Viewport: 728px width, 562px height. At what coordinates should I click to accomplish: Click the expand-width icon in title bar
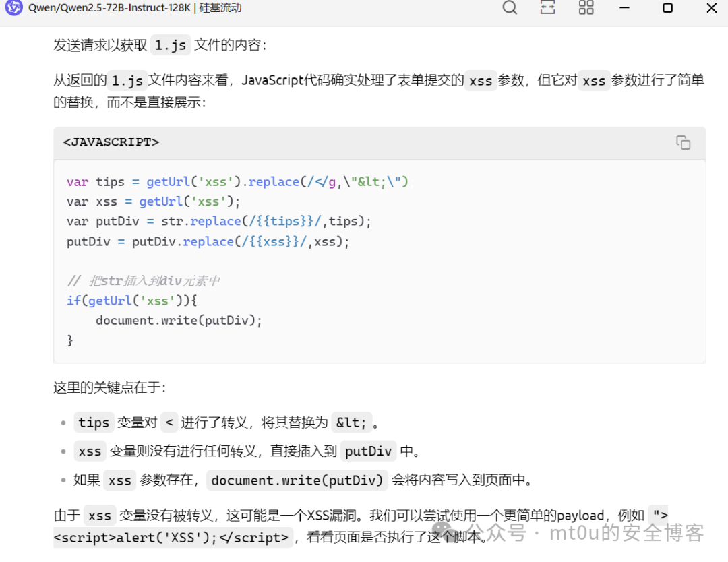point(548,7)
